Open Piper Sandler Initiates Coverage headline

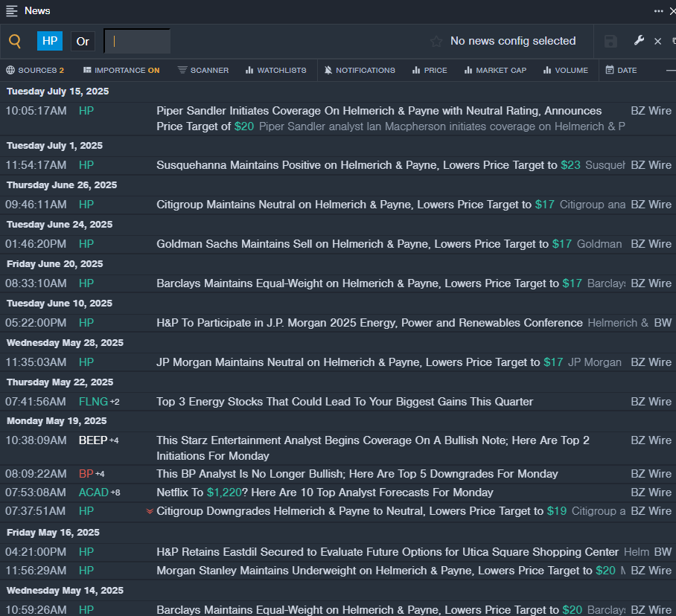tap(379, 118)
